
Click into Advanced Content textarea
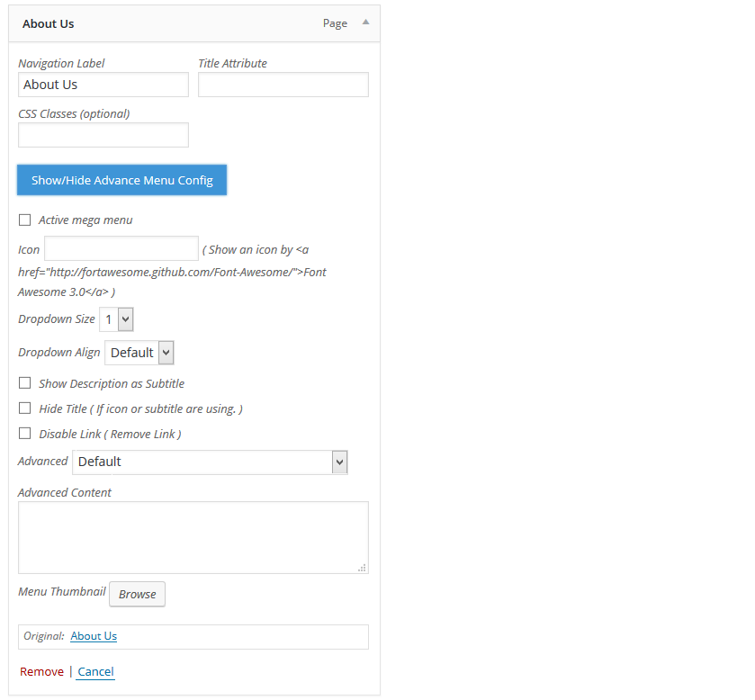[193, 537]
